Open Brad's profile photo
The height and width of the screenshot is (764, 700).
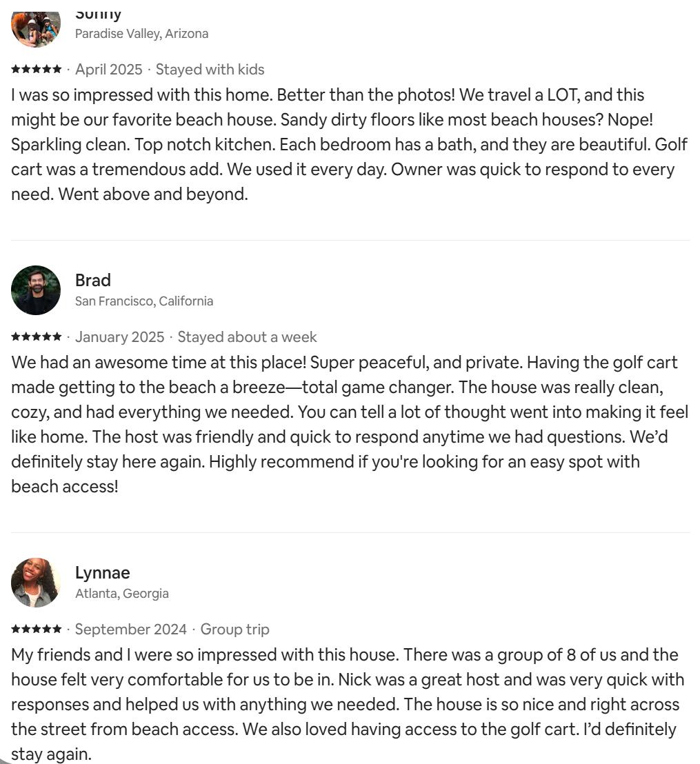36,290
